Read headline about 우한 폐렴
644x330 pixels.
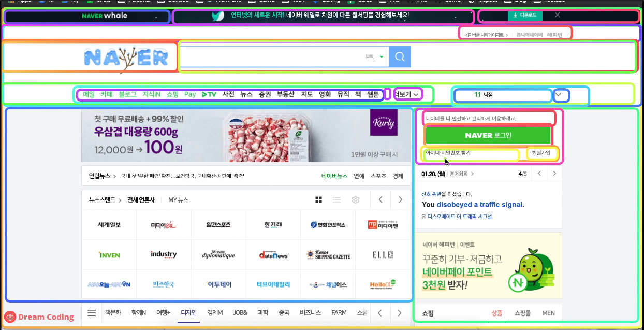(x=182, y=176)
